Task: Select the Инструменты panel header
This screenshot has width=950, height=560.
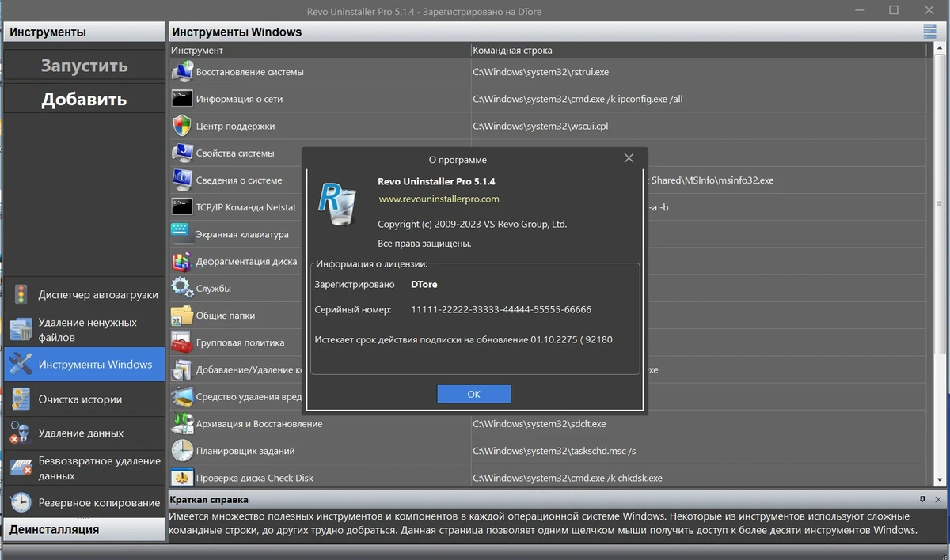Action: [85, 32]
